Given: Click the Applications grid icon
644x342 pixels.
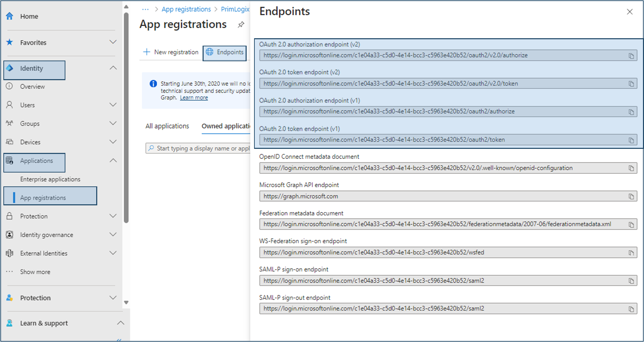Looking at the screenshot, I should tap(9, 160).
